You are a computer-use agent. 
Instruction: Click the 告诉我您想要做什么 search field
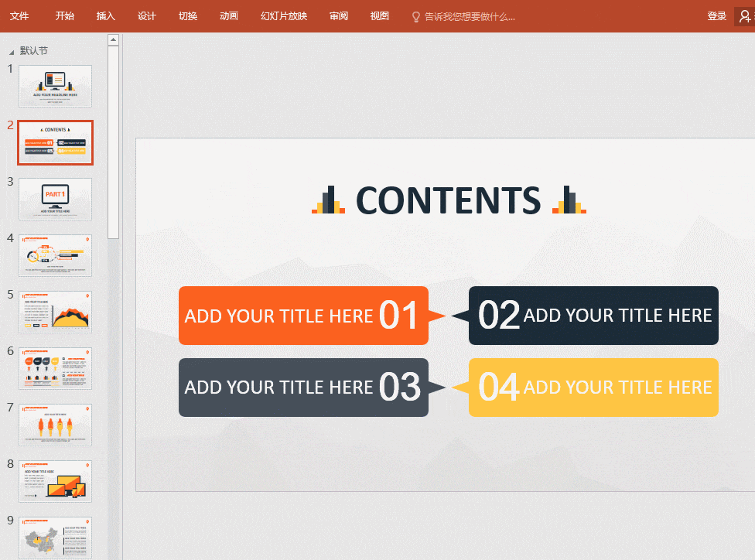click(x=470, y=17)
